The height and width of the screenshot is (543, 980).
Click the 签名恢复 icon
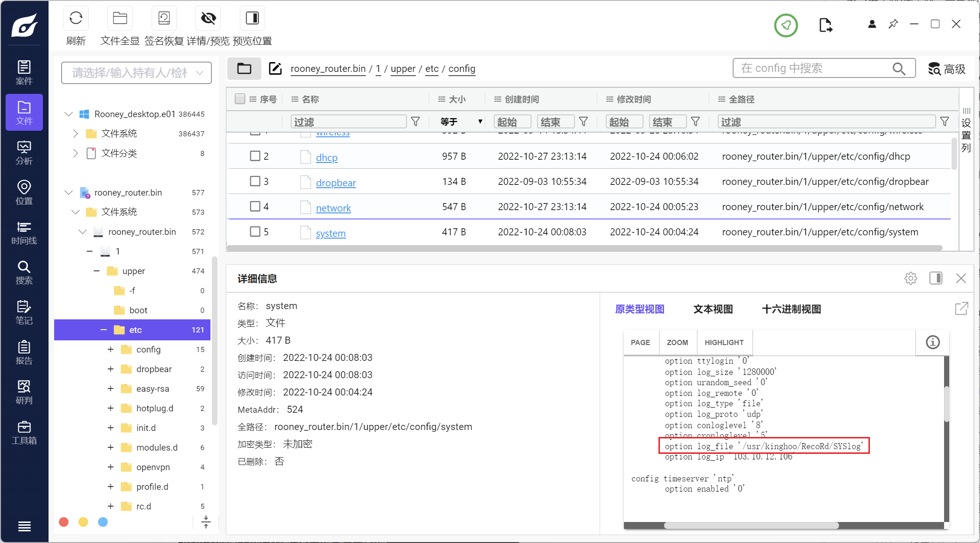[164, 18]
